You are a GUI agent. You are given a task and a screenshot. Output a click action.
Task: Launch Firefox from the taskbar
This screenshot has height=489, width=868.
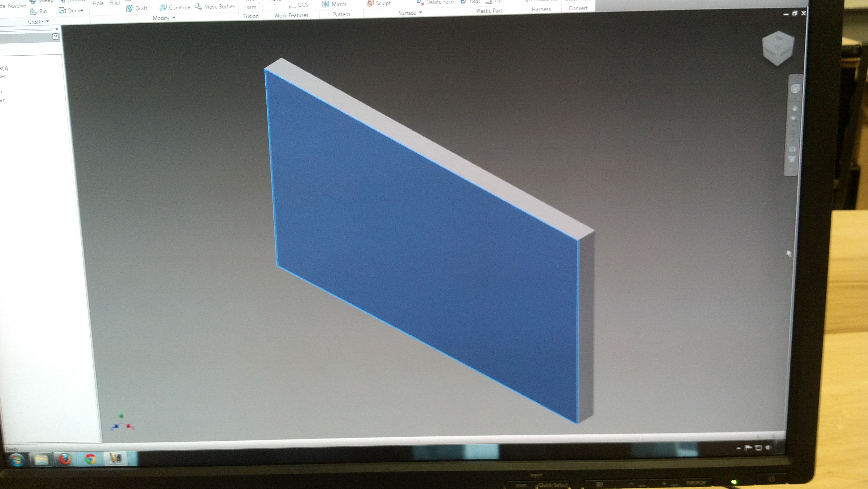click(x=65, y=459)
